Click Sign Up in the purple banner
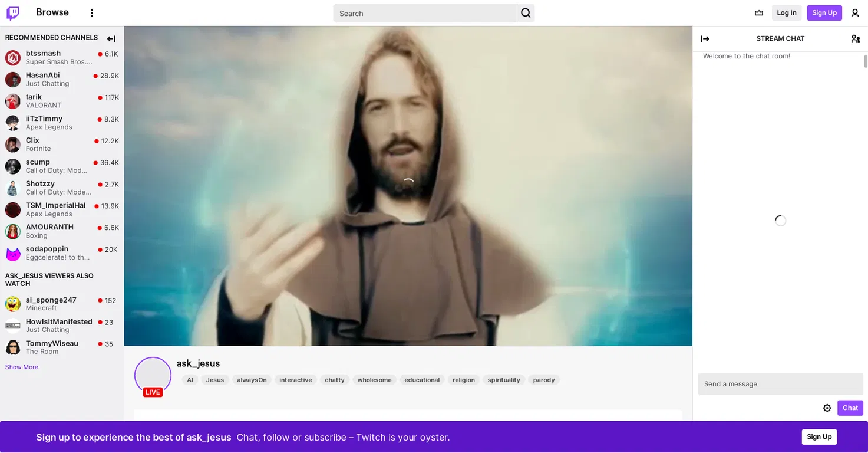The width and height of the screenshot is (868, 453). pos(819,436)
